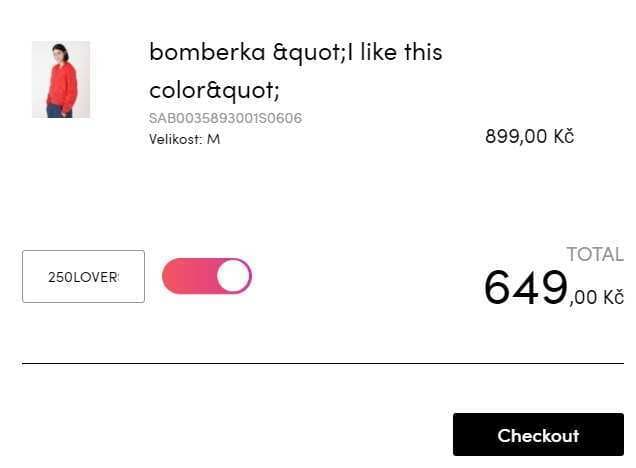Click the second title line "color&quot;"

coord(215,90)
